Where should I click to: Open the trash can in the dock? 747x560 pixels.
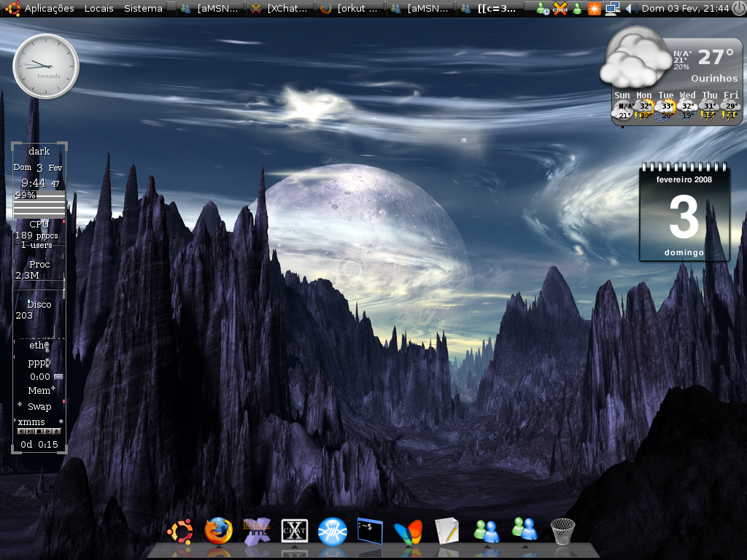point(562,531)
